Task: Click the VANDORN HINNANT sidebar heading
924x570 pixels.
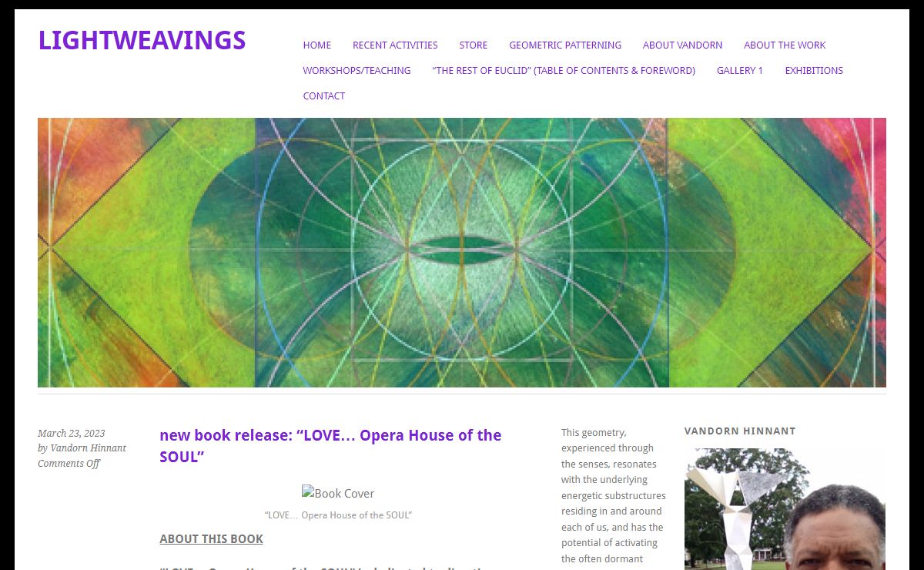Action: point(740,431)
